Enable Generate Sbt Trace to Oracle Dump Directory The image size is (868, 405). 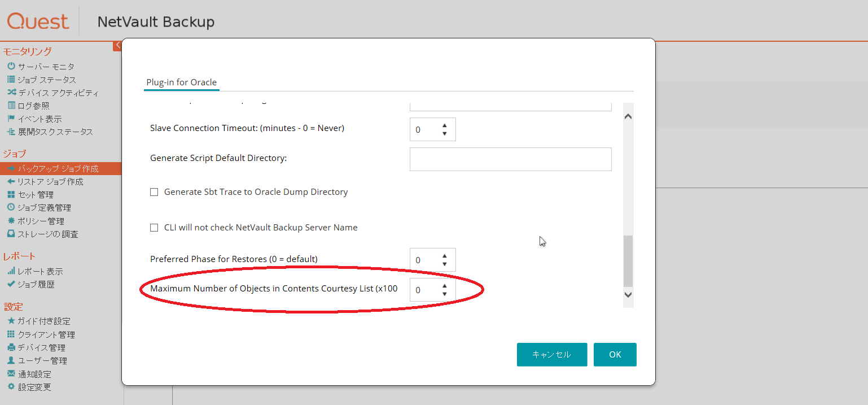pos(154,192)
